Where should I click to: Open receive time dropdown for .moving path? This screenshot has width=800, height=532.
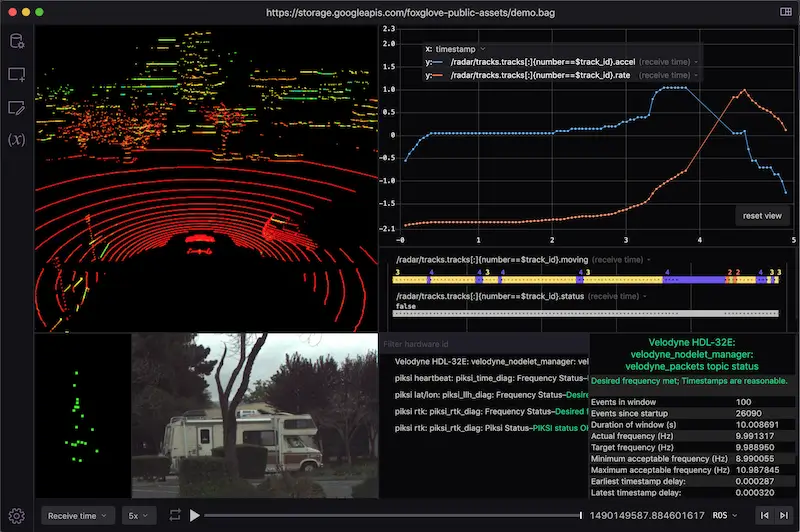coord(621,260)
